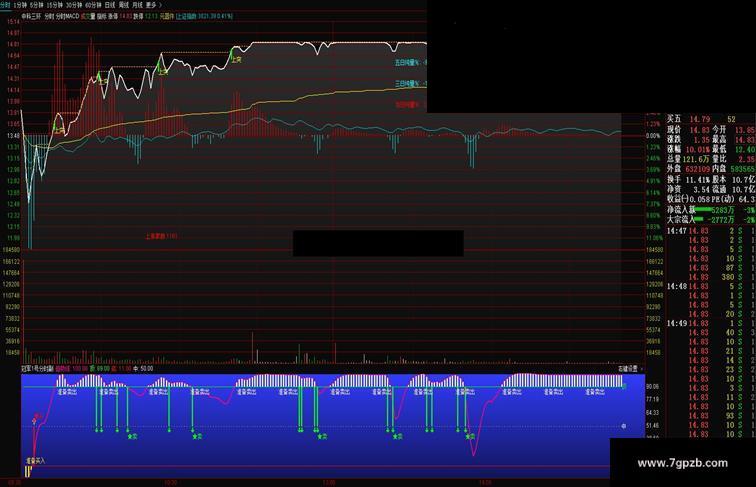
Task: Click the 最高 high price field
Action: tap(734, 139)
